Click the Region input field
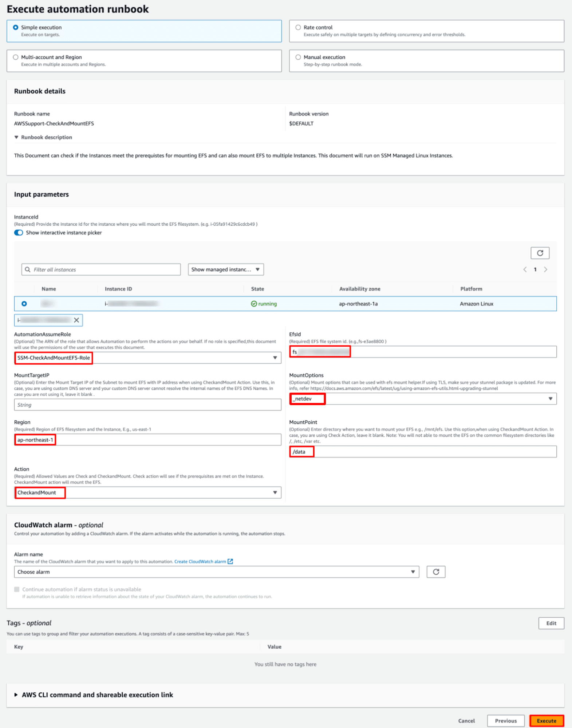Screen dimensions: 572x728 click(x=147, y=440)
